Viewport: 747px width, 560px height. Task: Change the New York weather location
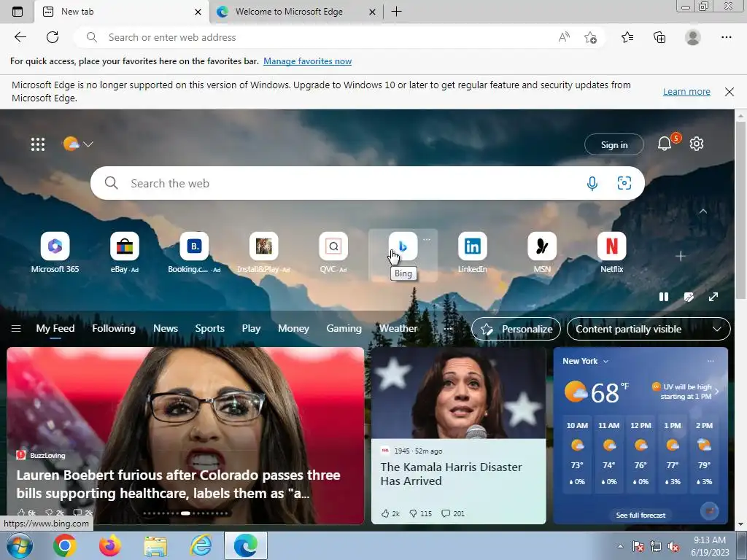pos(585,361)
